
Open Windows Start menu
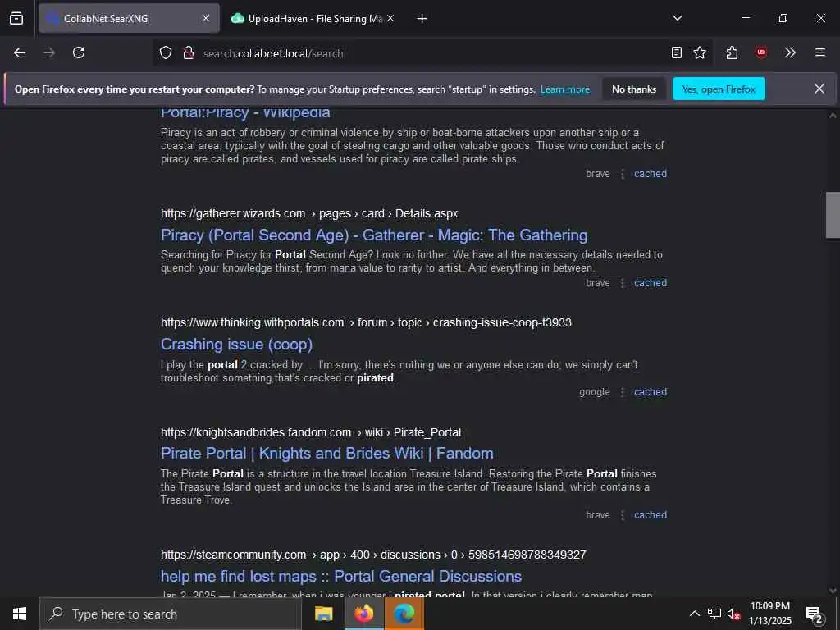point(20,614)
